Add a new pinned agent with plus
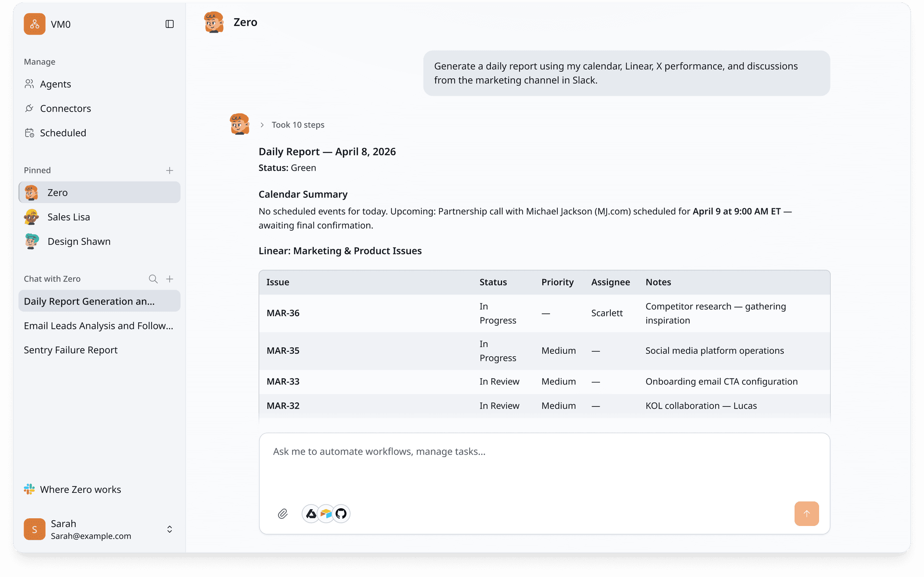924x577 pixels. [169, 170]
